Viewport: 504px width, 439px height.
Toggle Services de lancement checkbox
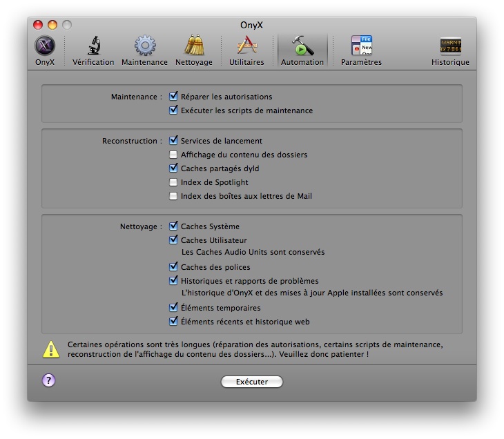click(x=173, y=140)
